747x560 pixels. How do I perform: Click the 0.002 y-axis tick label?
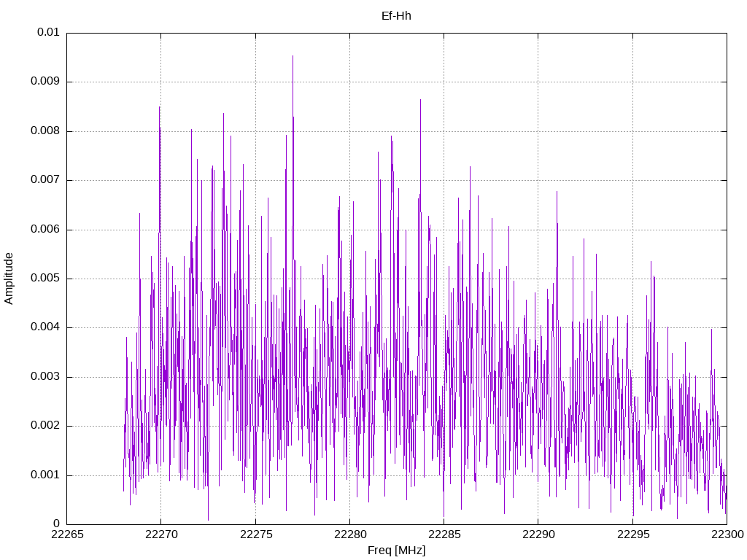pos(45,426)
